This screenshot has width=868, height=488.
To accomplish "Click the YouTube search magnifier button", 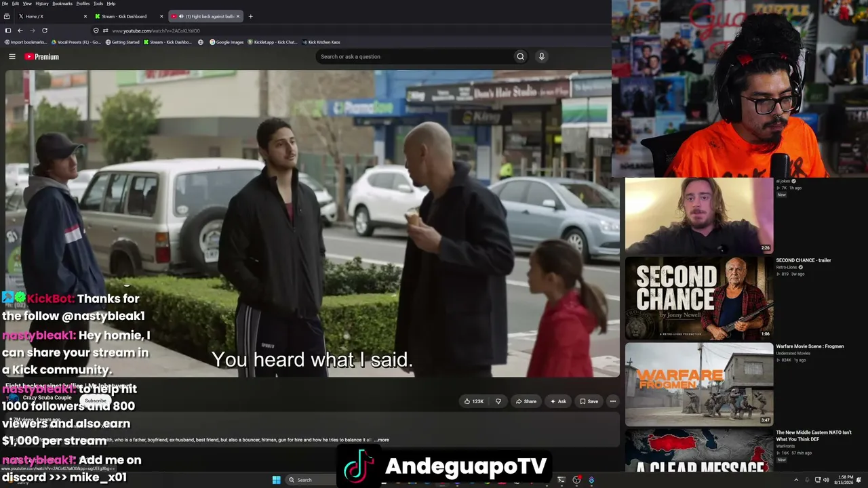I will pyautogui.click(x=520, y=57).
